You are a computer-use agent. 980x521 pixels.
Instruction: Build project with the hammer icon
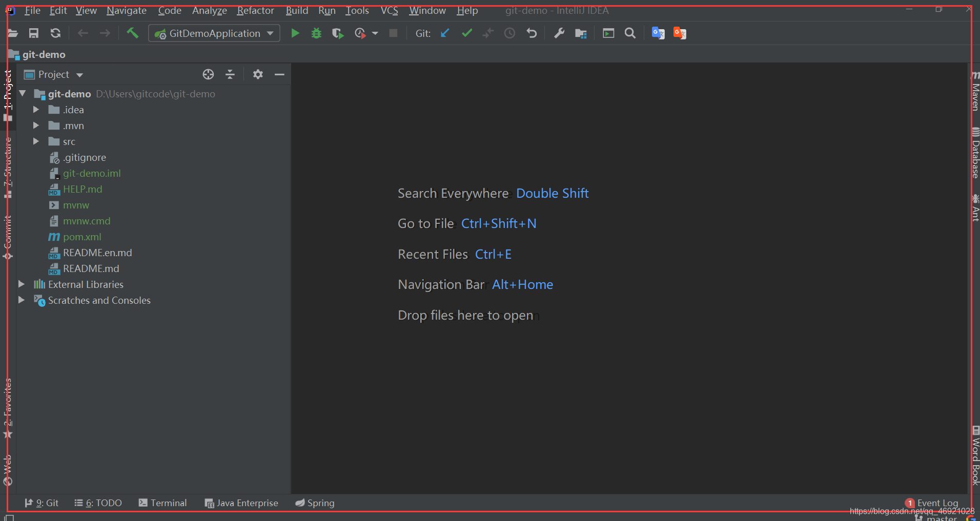pyautogui.click(x=132, y=33)
